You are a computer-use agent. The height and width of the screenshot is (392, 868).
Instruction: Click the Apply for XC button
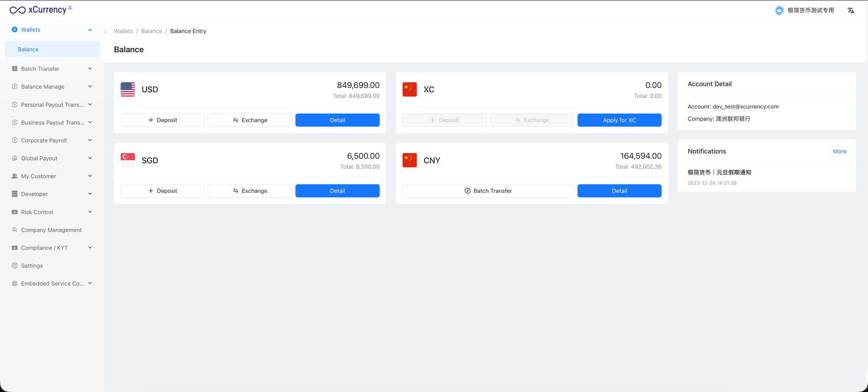(619, 120)
